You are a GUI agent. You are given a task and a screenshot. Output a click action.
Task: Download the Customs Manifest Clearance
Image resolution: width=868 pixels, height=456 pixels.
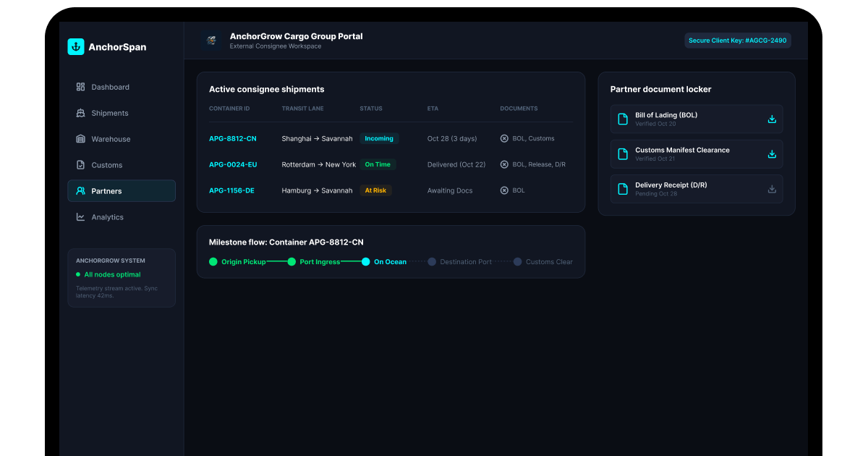(x=772, y=154)
